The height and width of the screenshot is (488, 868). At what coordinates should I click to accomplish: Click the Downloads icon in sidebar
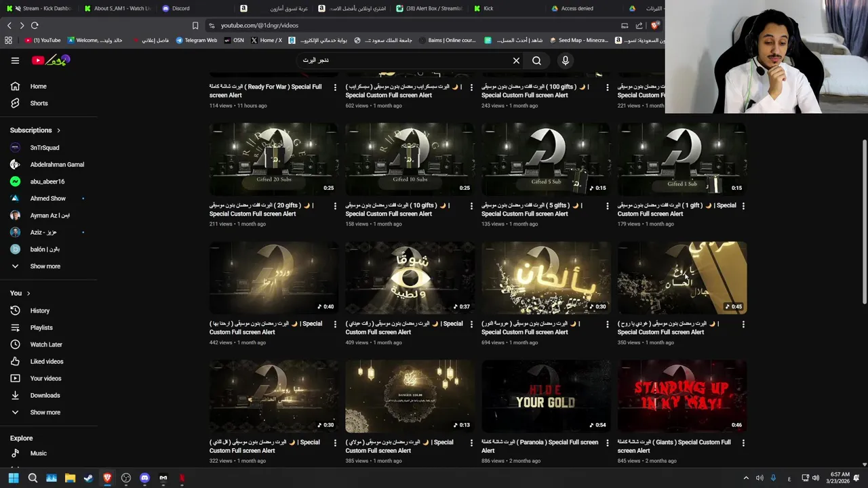[x=15, y=395]
